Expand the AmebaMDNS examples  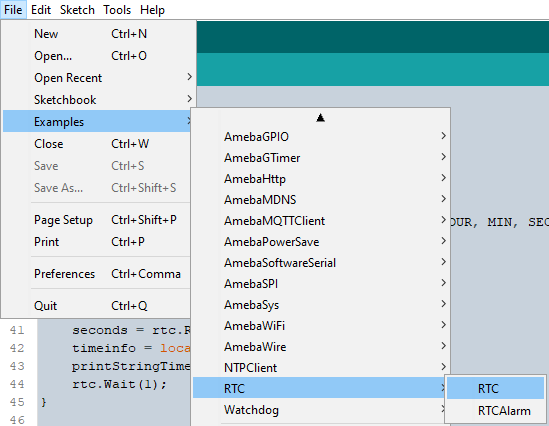pyautogui.click(x=320, y=200)
